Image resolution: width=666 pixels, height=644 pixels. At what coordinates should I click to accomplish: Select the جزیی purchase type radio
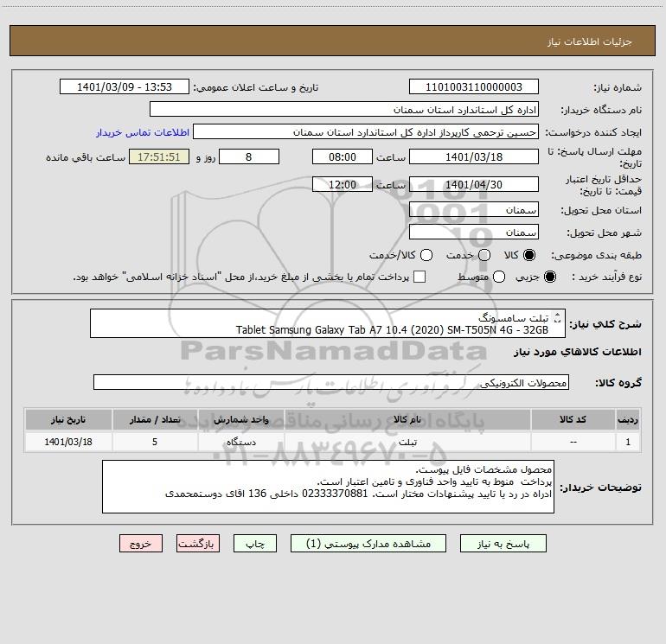pos(550,277)
